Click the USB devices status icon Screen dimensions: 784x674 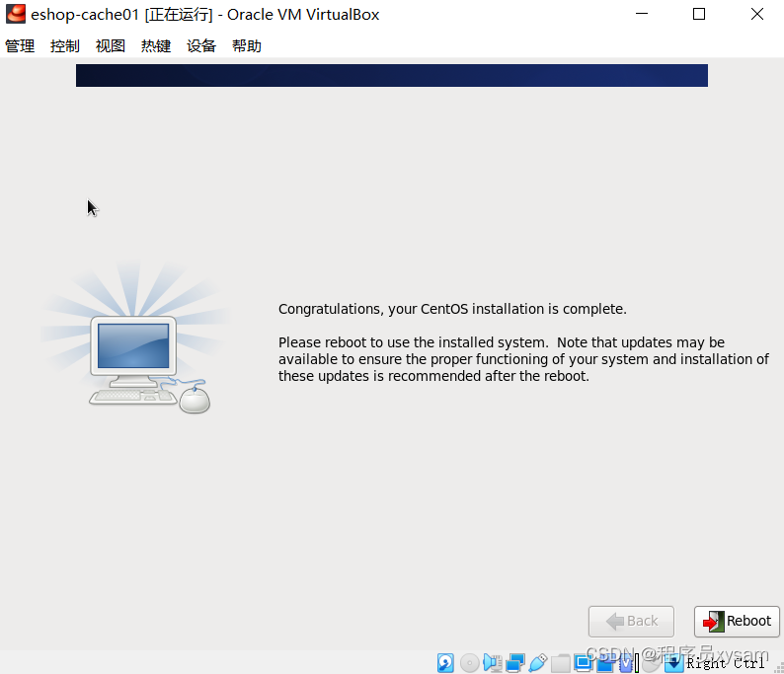coord(538,663)
